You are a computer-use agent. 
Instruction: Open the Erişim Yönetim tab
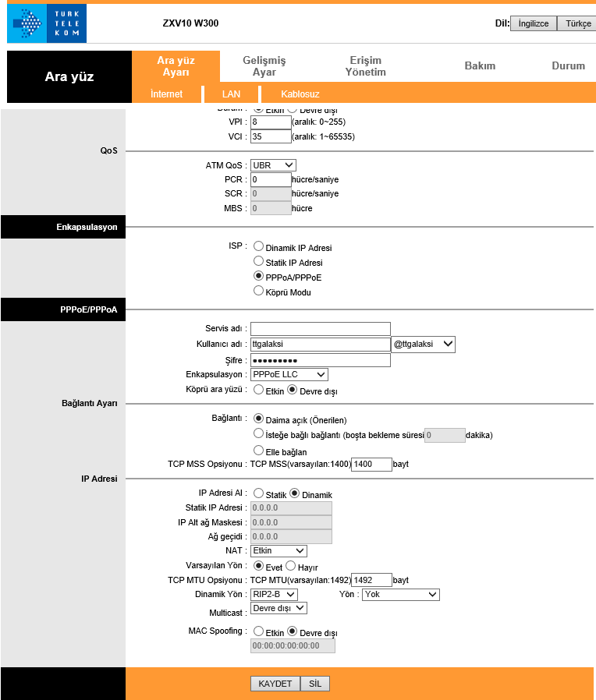point(365,66)
